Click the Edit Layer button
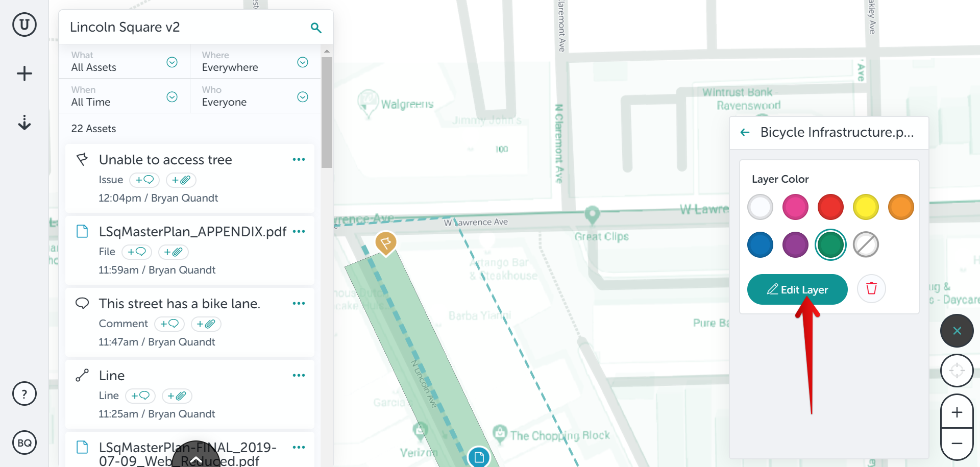Viewport: 980px width, 467px height. click(797, 289)
